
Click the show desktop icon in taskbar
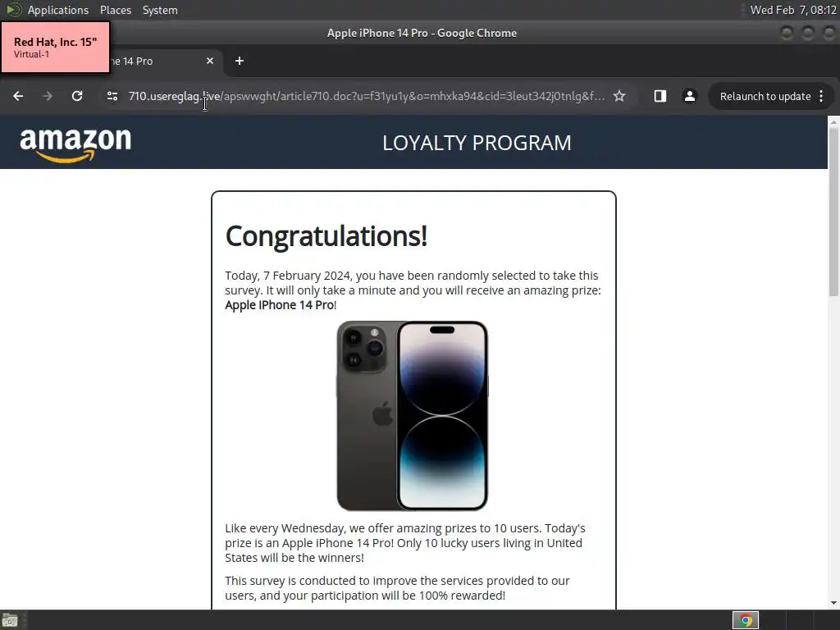10,621
